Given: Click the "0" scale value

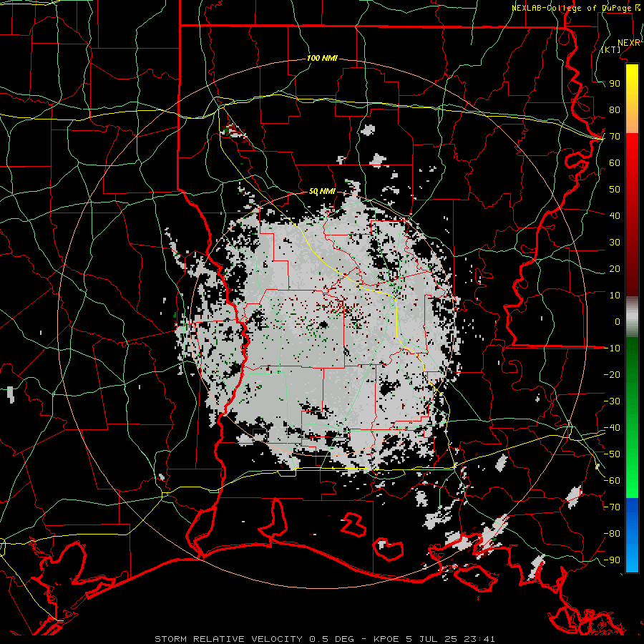Looking at the screenshot, I should point(618,321).
